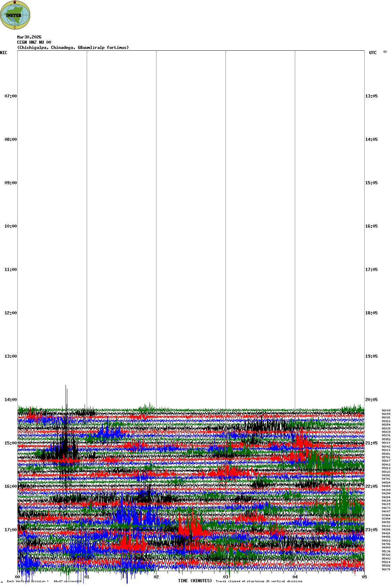Click the 01 minute tick on the x-axis

pyautogui.click(x=87, y=577)
